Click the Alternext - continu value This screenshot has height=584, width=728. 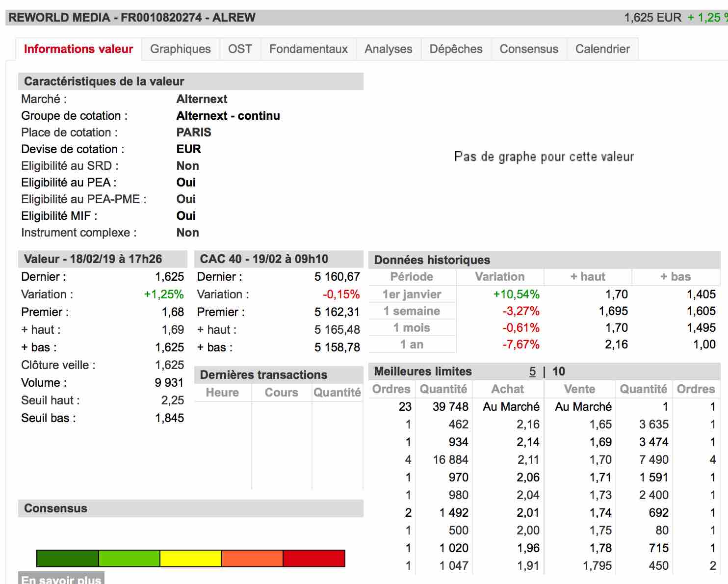pyautogui.click(x=228, y=116)
